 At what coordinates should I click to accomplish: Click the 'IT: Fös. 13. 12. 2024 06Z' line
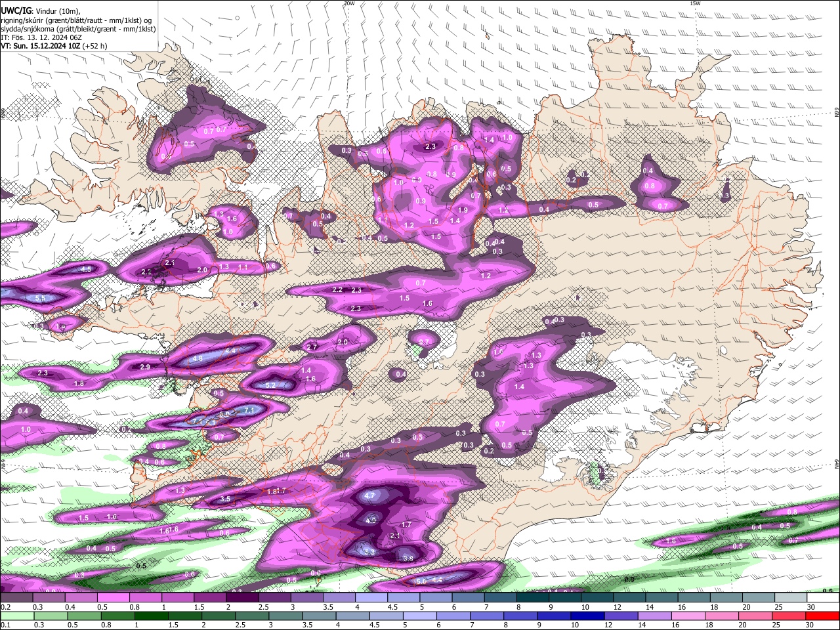(x=41, y=37)
